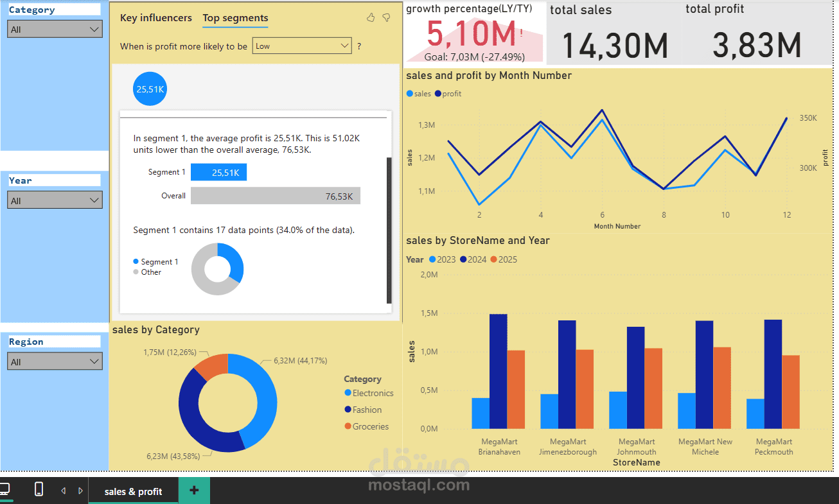Select the 25,51K segment bubble
839x504 pixels.
150,89
